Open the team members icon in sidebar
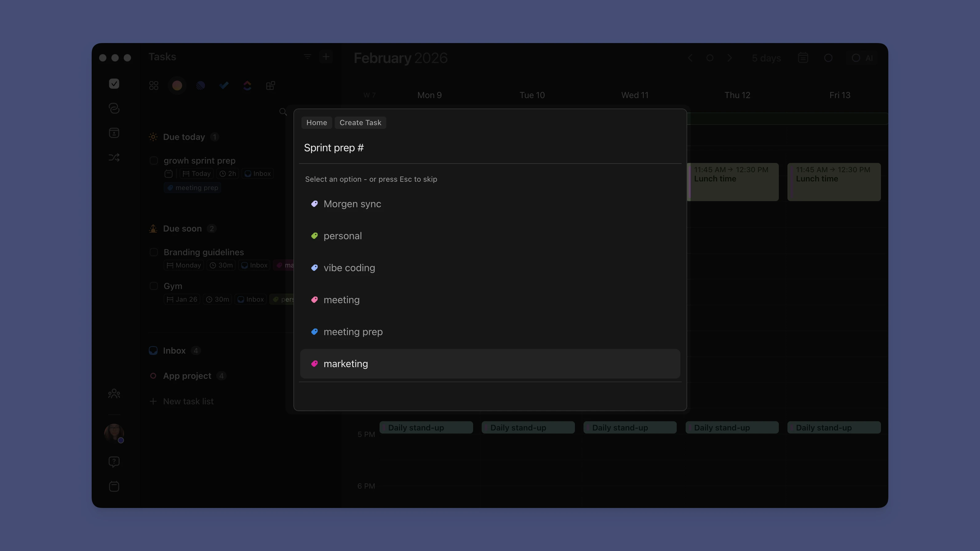This screenshot has height=551, width=980. pyautogui.click(x=114, y=394)
